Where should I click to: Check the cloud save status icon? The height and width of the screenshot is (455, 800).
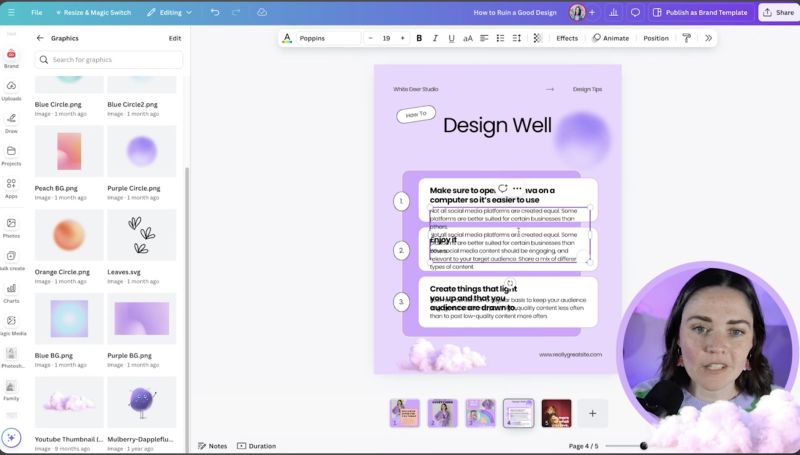pyautogui.click(x=262, y=12)
